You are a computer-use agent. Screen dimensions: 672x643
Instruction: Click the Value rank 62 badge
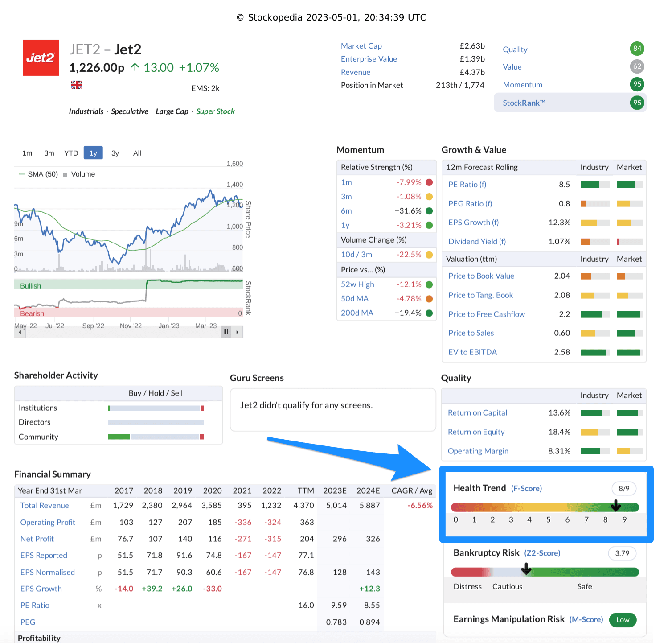tap(637, 66)
